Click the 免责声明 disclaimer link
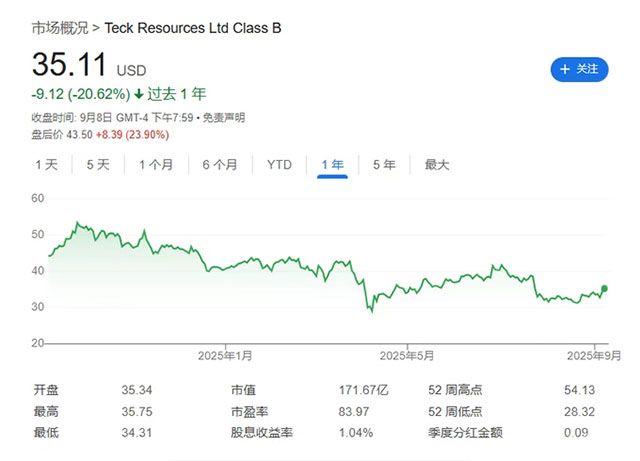Image resolution: width=640 pixels, height=461 pixels. pyautogui.click(x=224, y=118)
